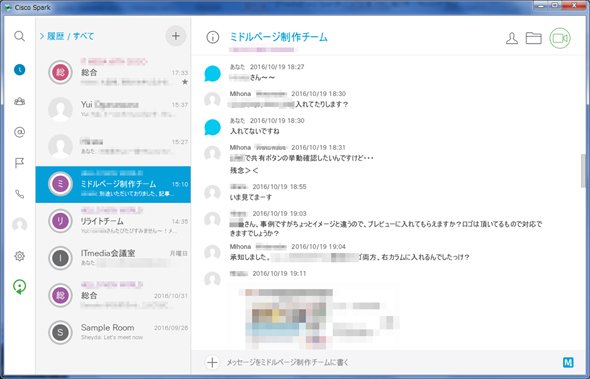Select the ITmedia会議室 room
The height and width of the screenshot is (379, 590).
[113, 258]
